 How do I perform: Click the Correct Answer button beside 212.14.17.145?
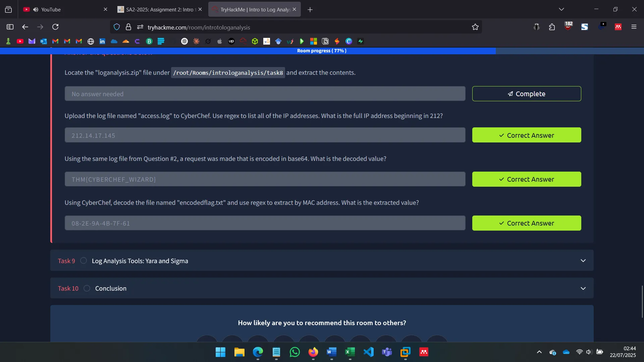point(526,135)
